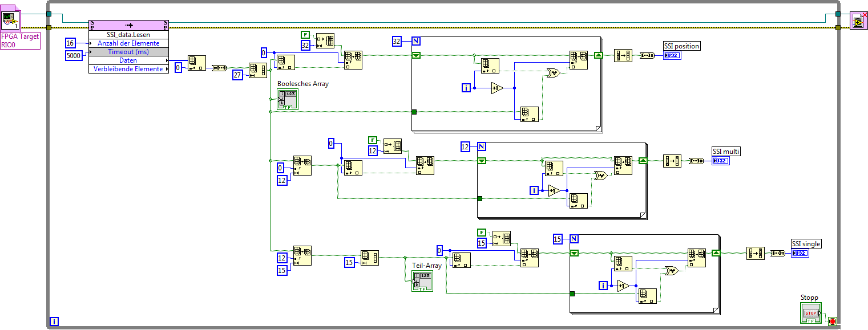Viewport: 868px width, 330px height.
Task: Click iteration terminal i inside the 12-iteration loop
Action: pos(534,190)
